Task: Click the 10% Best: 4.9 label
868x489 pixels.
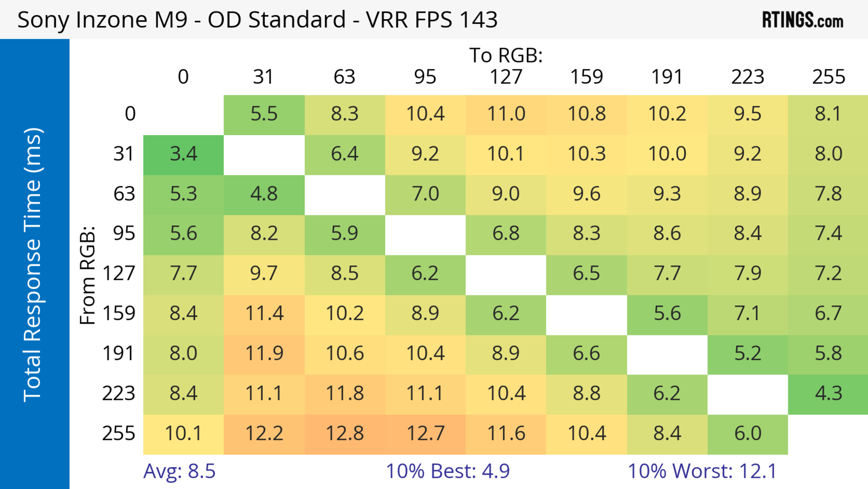Action: pos(448,471)
